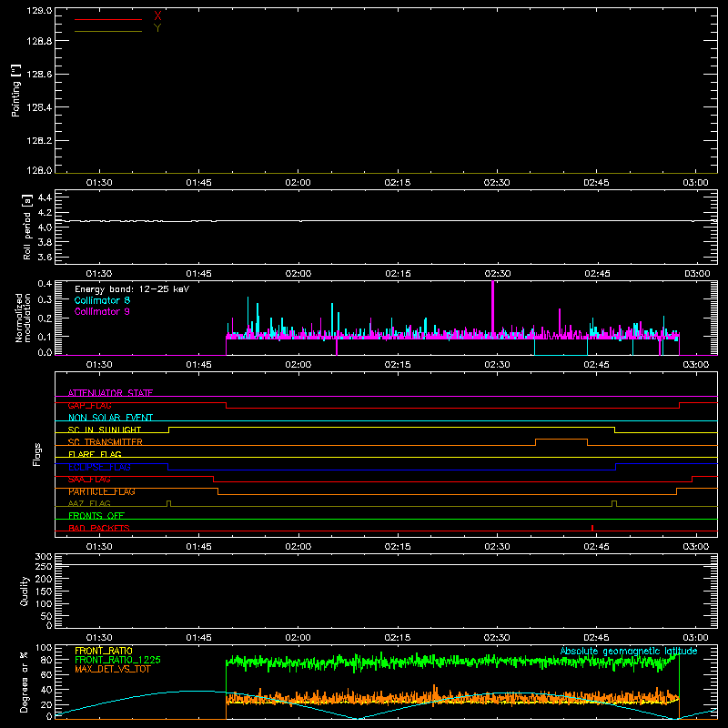Image resolution: width=728 pixels, height=728 pixels.
Task: Click the 'Energy band: 12-25 keV' text
Action: [132, 289]
